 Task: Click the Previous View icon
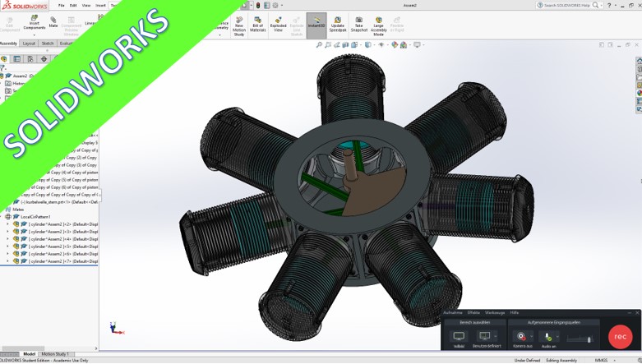tap(336, 44)
